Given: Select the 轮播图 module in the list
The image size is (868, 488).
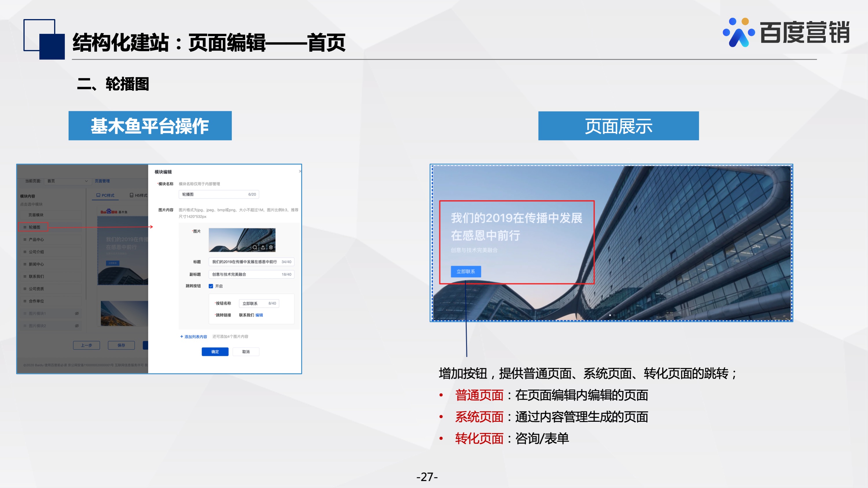Looking at the screenshot, I should click(x=51, y=227).
